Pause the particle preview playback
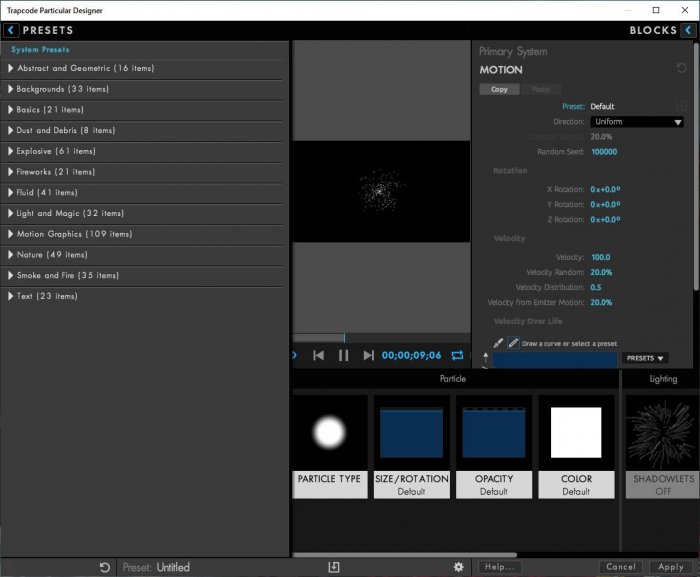700x577 pixels. point(343,355)
